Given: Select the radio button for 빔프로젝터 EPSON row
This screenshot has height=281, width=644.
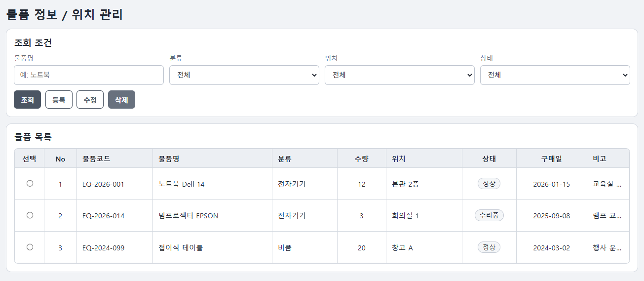Looking at the screenshot, I should pos(30,215).
